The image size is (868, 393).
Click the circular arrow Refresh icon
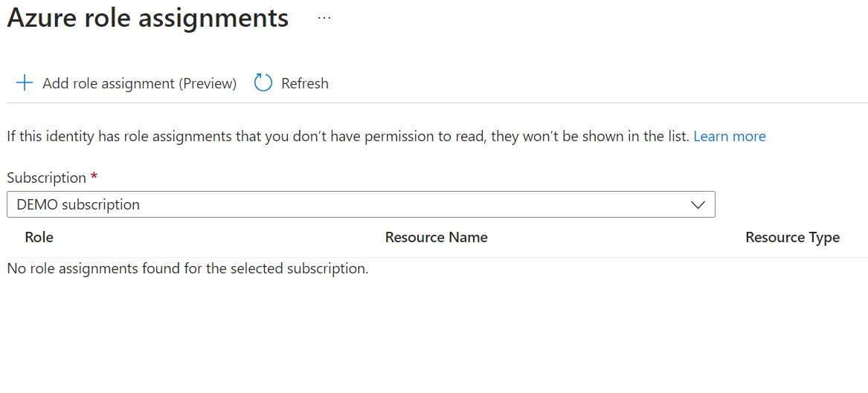[x=263, y=83]
